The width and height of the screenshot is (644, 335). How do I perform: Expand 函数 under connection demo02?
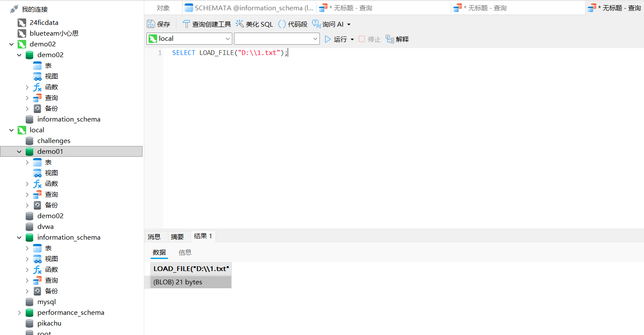pyautogui.click(x=27, y=87)
